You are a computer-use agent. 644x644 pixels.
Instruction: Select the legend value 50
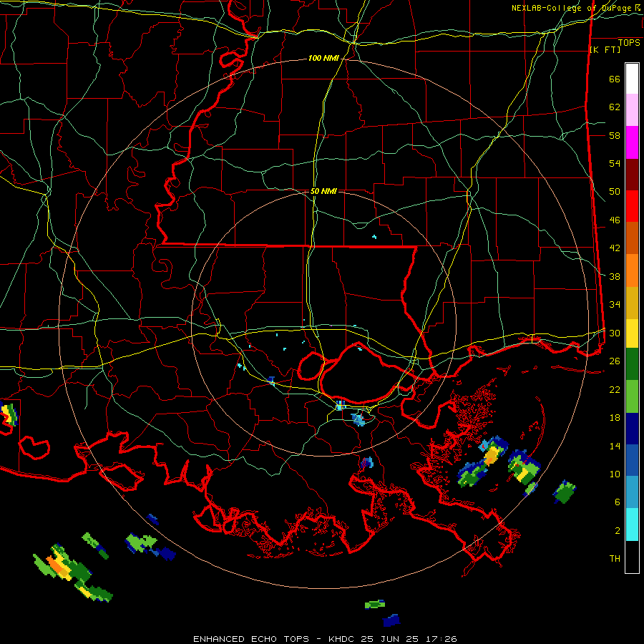coord(615,191)
